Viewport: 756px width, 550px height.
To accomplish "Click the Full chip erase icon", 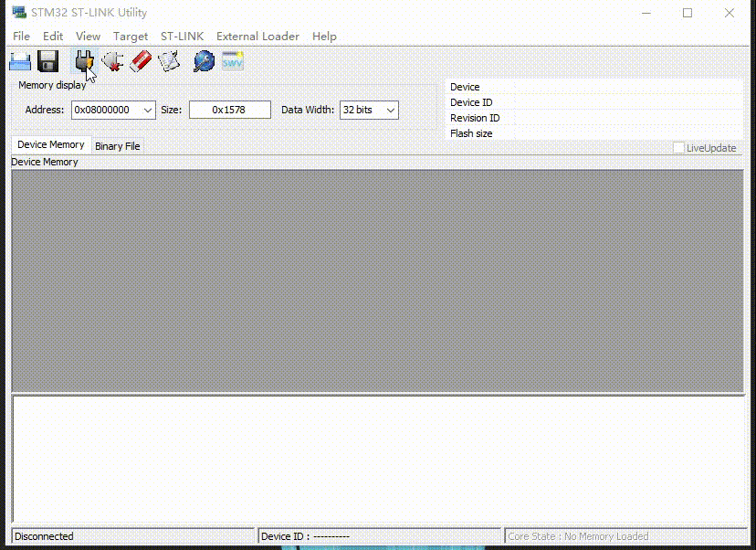I will 141,61.
